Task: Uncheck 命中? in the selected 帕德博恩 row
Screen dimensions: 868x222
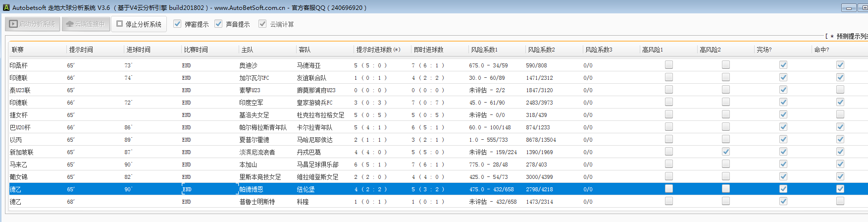Action: 840,189
